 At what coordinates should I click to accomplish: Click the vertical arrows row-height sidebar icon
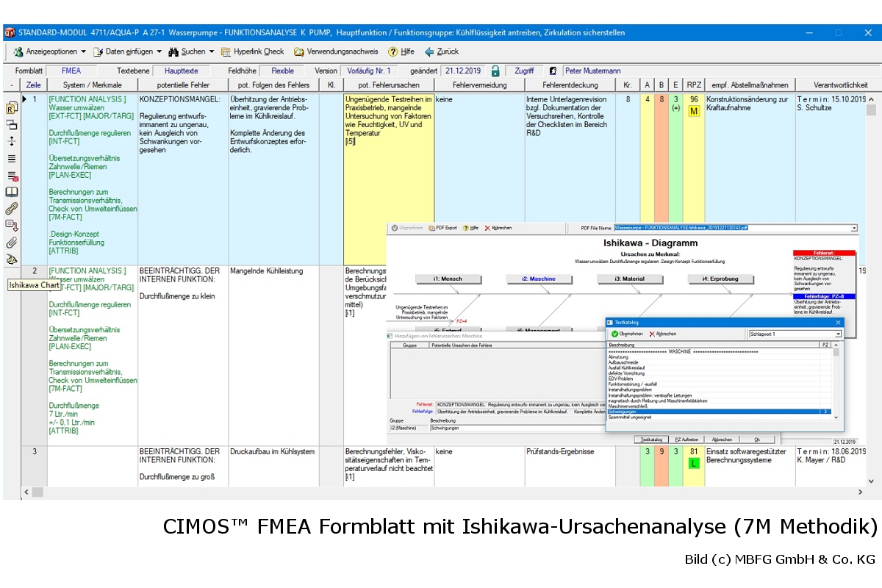tap(12, 141)
